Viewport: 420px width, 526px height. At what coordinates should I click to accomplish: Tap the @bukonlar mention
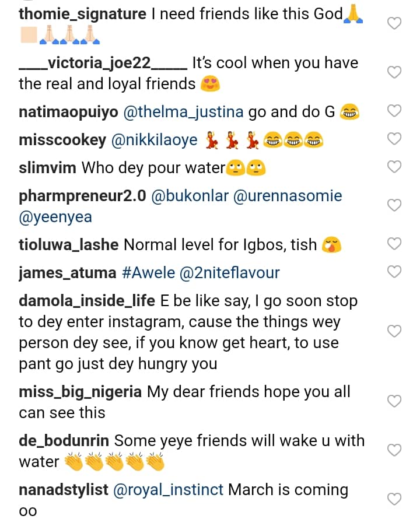189,197
